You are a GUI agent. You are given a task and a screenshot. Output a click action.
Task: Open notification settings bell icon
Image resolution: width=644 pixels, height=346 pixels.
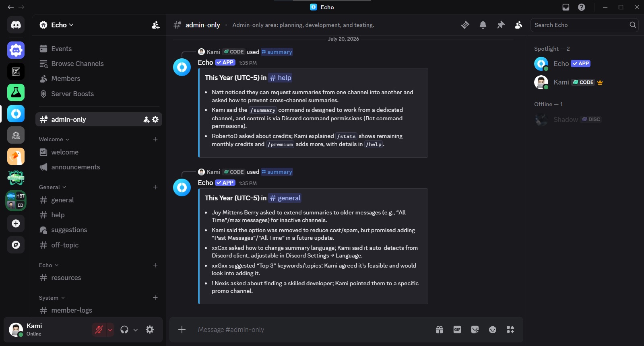[x=483, y=25]
